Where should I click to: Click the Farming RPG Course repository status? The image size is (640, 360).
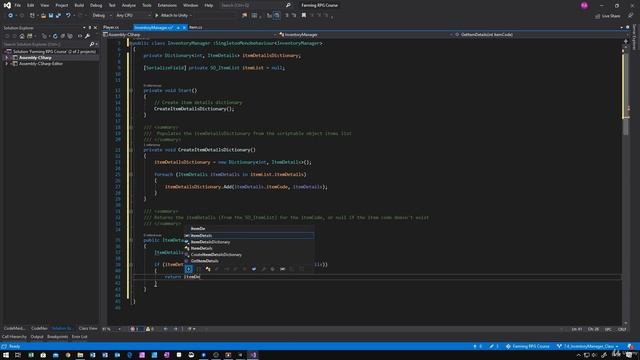528,346
